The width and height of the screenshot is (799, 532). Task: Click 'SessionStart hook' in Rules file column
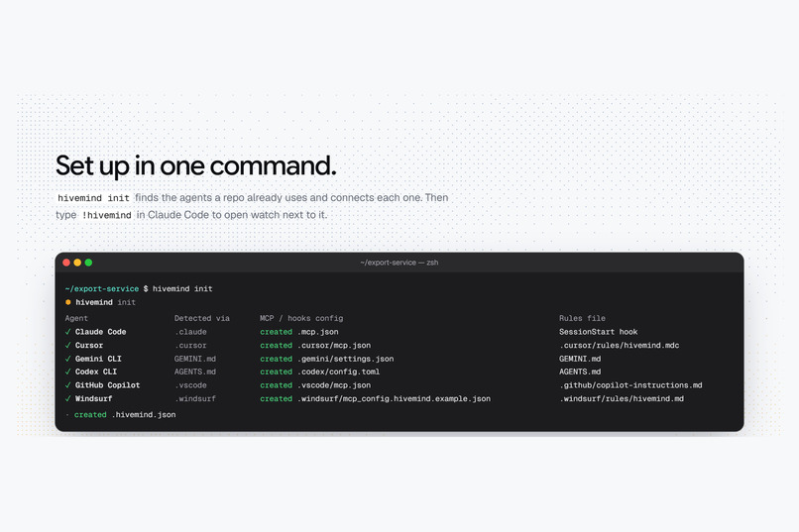click(598, 332)
